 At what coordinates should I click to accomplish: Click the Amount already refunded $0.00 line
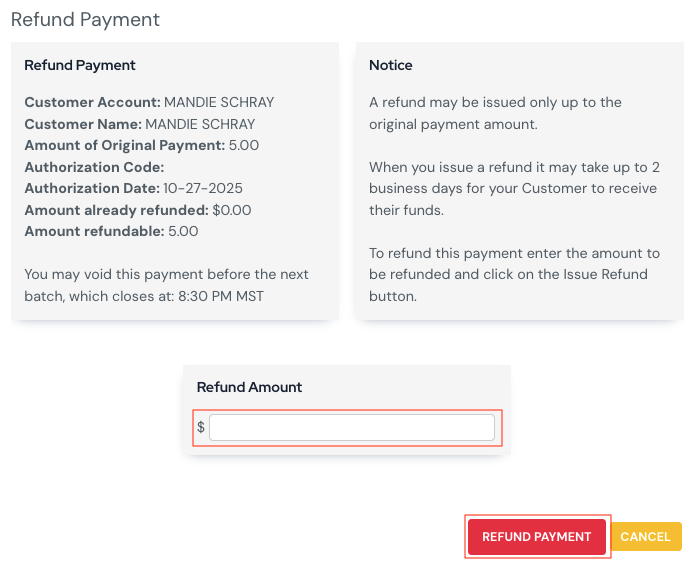pos(138,210)
